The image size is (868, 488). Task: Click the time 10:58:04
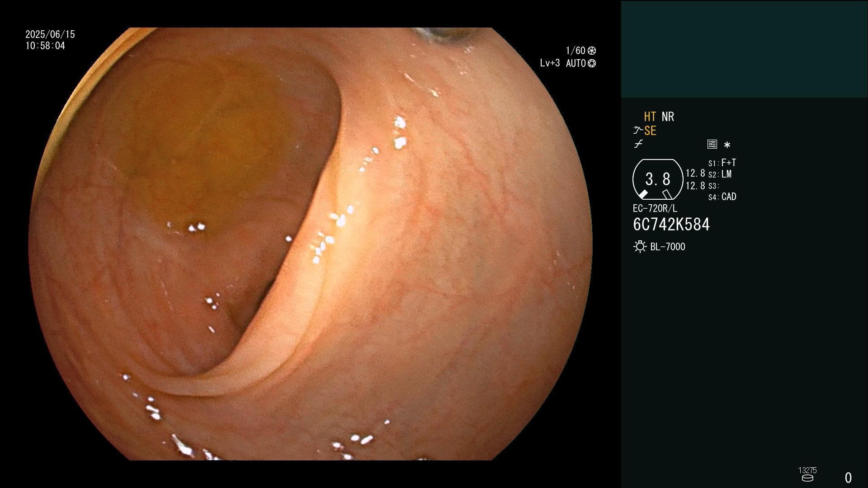[x=45, y=46]
